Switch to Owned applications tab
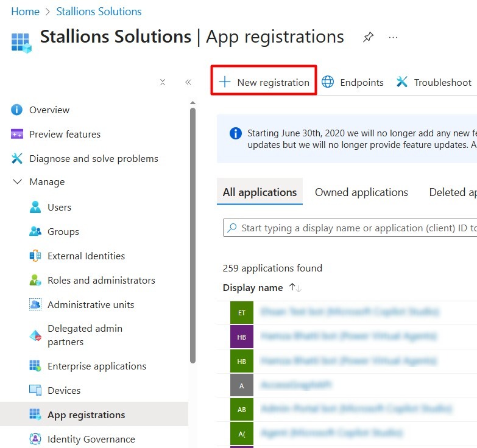The height and width of the screenshot is (448, 477). (361, 192)
